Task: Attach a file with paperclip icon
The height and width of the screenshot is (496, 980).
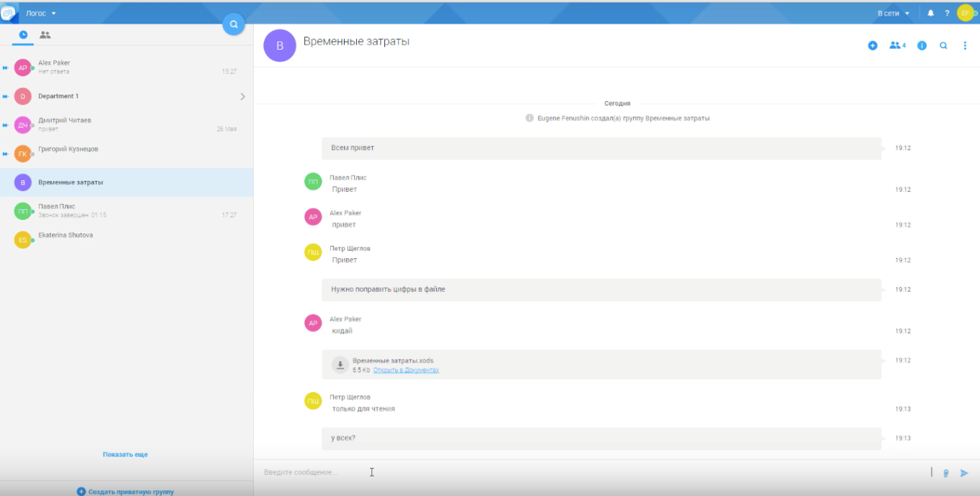Action: (x=945, y=473)
